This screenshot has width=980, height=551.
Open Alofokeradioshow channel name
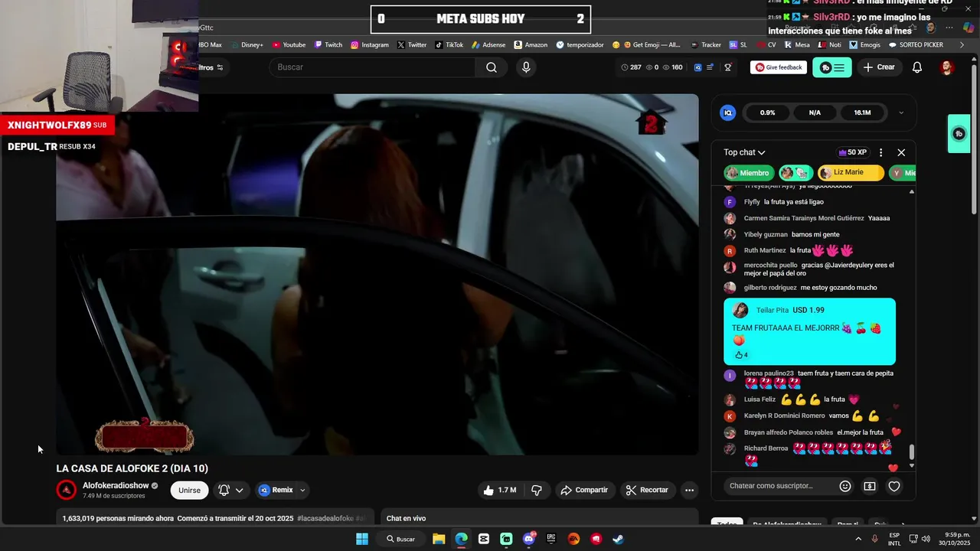116,486
